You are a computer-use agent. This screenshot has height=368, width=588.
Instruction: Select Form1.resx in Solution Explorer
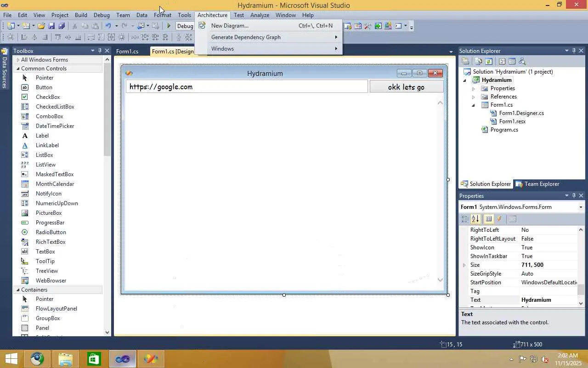512,121
